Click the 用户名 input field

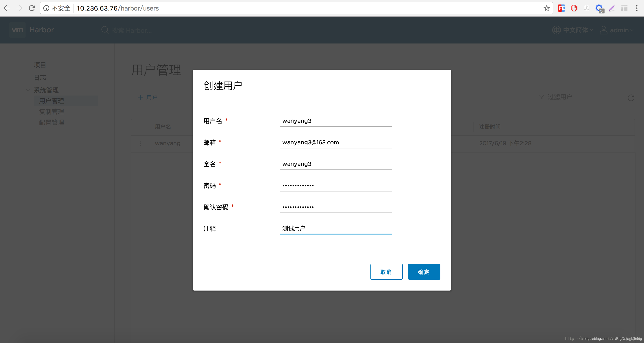tap(335, 121)
